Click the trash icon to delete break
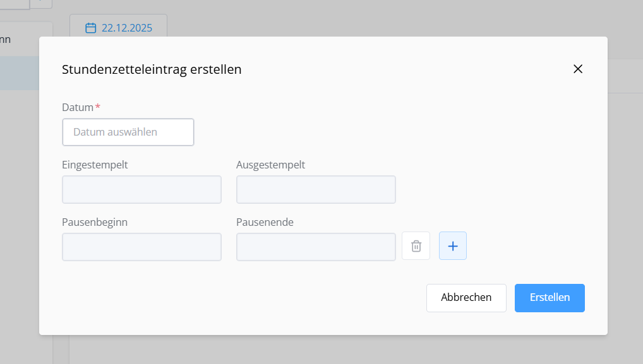Viewport: 643px width, 364px height. click(x=416, y=246)
